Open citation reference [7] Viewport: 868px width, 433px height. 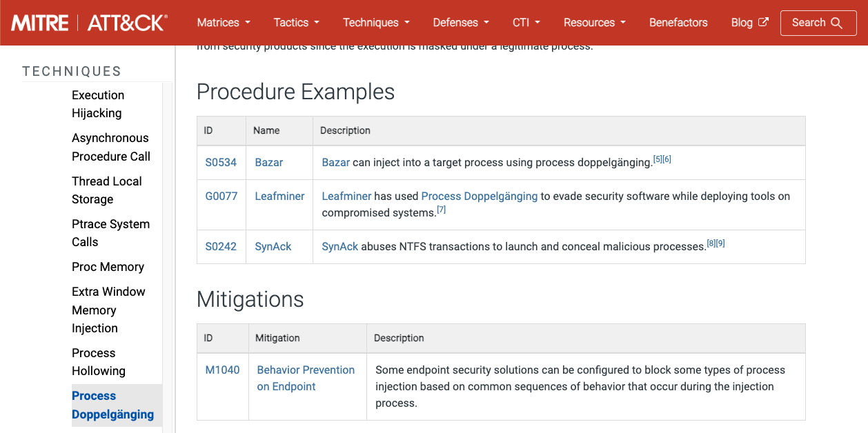442,210
